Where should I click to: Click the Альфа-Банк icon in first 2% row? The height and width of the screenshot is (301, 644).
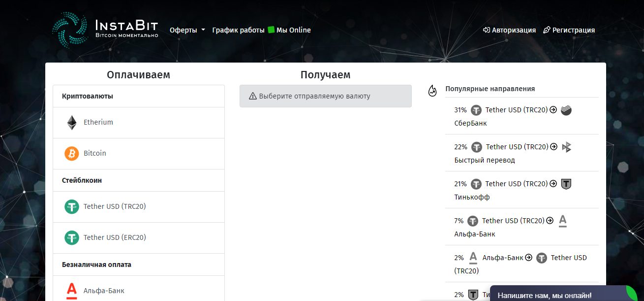tap(473, 258)
